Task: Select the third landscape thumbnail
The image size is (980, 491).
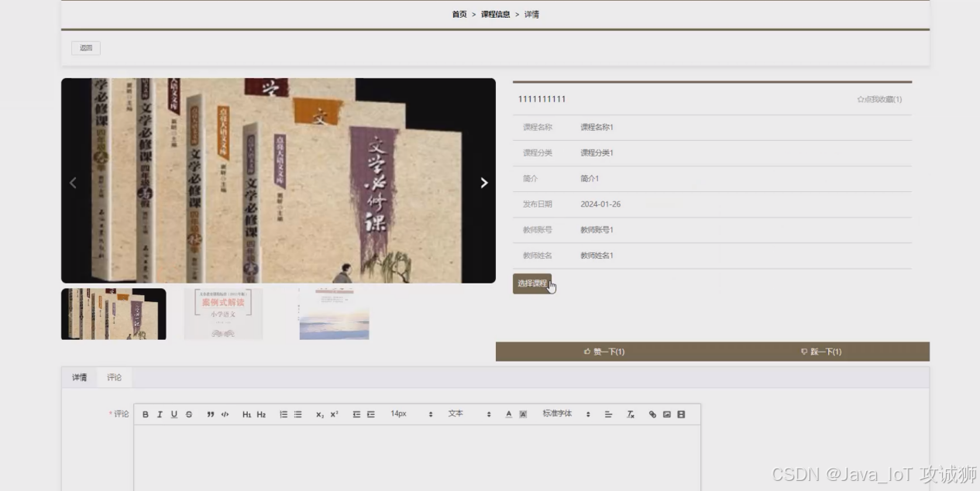Action: click(x=334, y=314)
